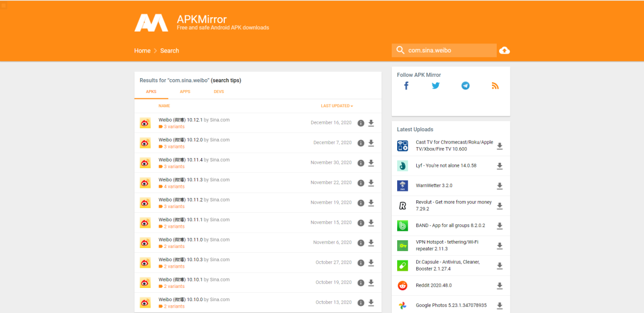Download Weibo 10.11.1
Viewport: 644px width, 313px height.
pyautogui.click(x=371, y=222)
